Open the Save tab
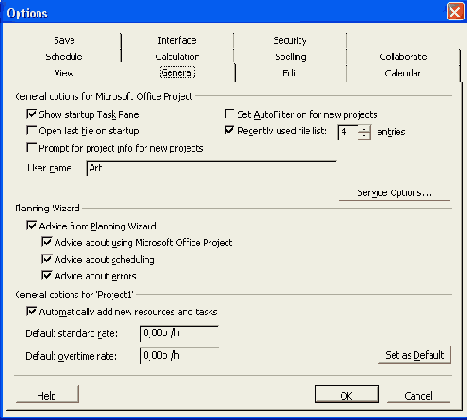This screenshot has width=467, height=420. click(64, 41)
